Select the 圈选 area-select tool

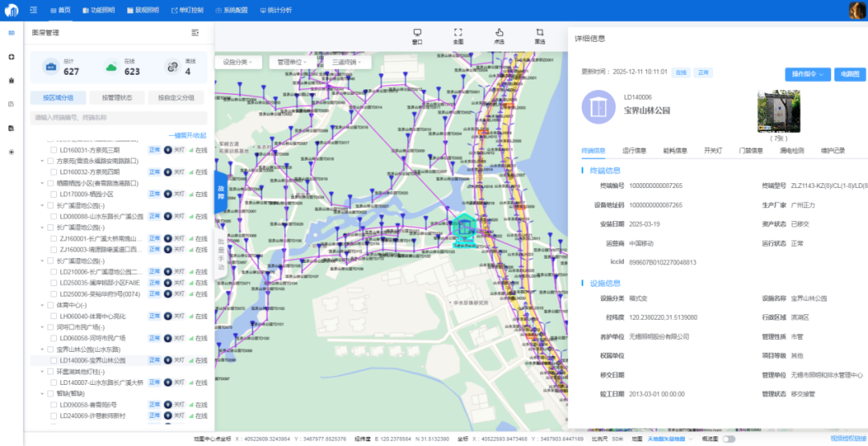539,35
